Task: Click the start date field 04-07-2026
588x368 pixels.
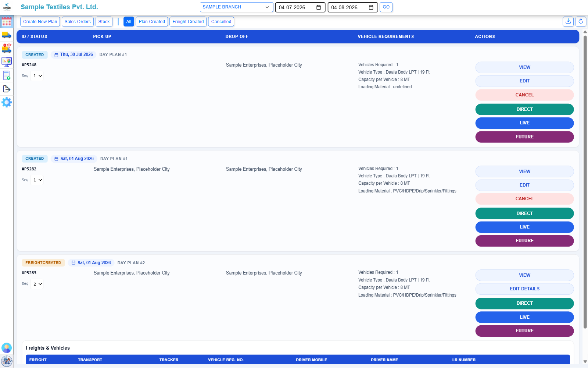Action: [x=300, y=7]
